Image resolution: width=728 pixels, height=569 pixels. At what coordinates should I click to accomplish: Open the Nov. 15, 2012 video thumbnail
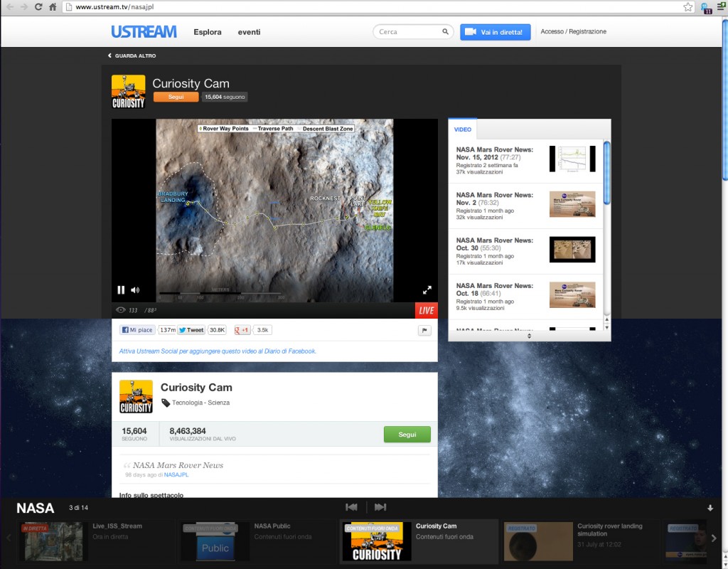(x=572, y=159)
